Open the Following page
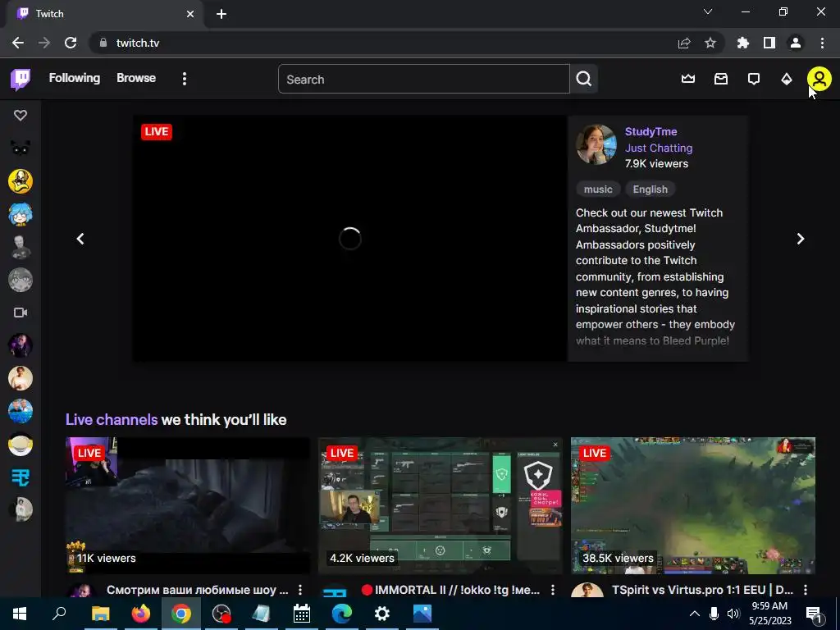 tap(75, 78)
